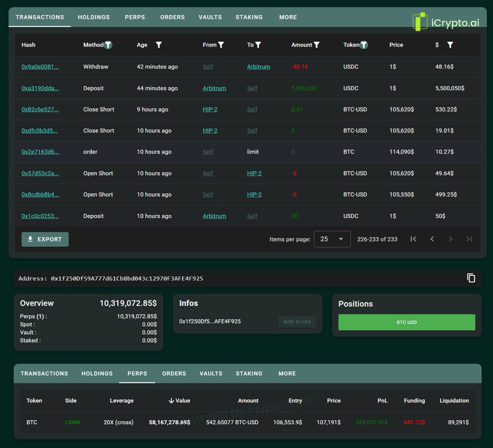Filter transactions by Method column
Viewport: 493px width, 448px height.
pyautogui.click(x=108, y=45)
